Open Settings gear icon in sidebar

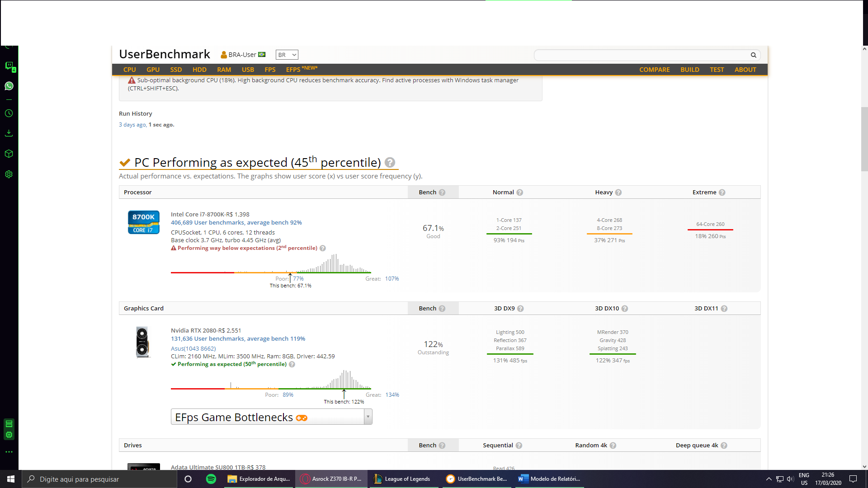click(x=9, y=174)
